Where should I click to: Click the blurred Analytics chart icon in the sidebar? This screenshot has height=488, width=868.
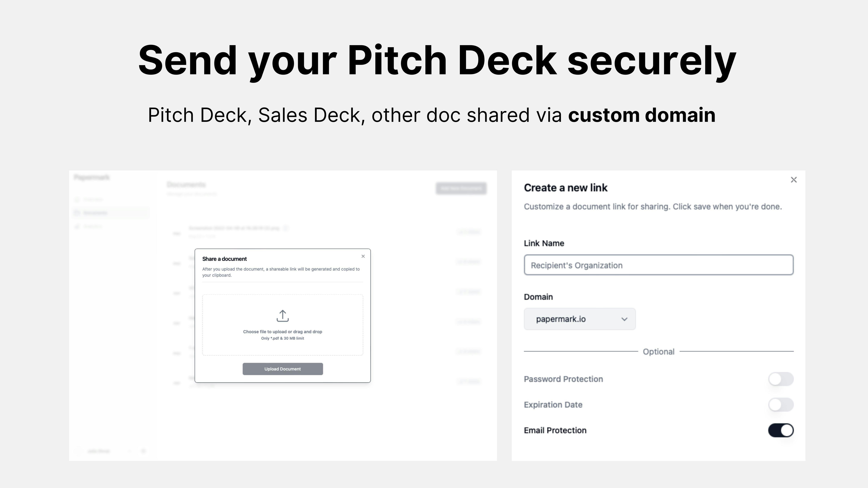tap(77, 226)
